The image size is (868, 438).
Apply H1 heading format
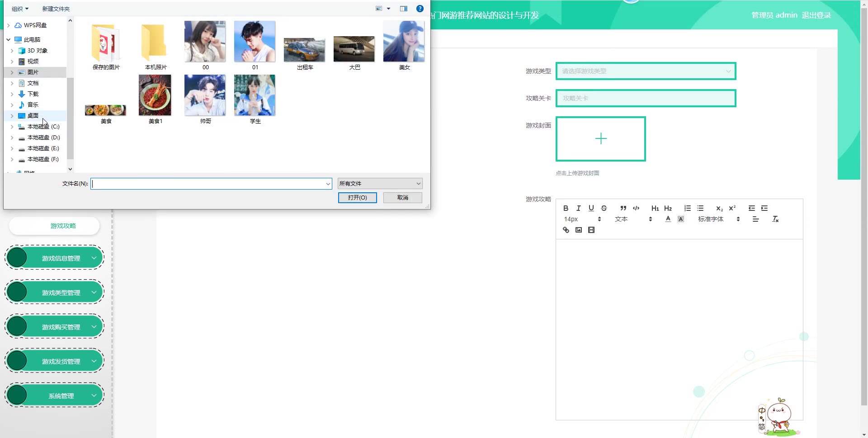click(655, 208)
